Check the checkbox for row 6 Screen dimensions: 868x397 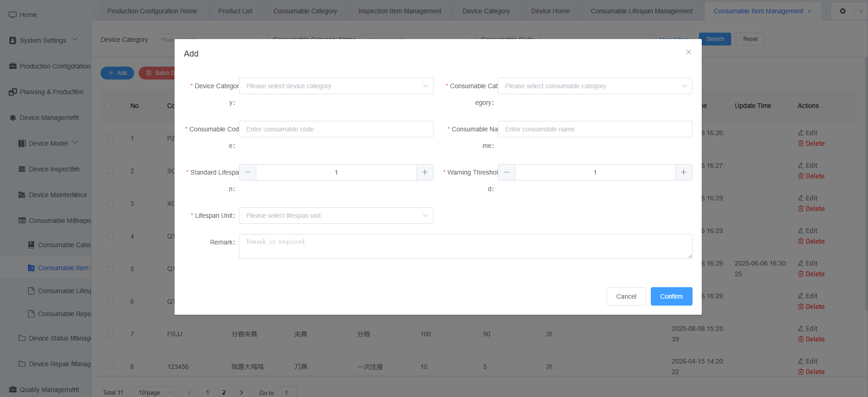coord(110,301)
